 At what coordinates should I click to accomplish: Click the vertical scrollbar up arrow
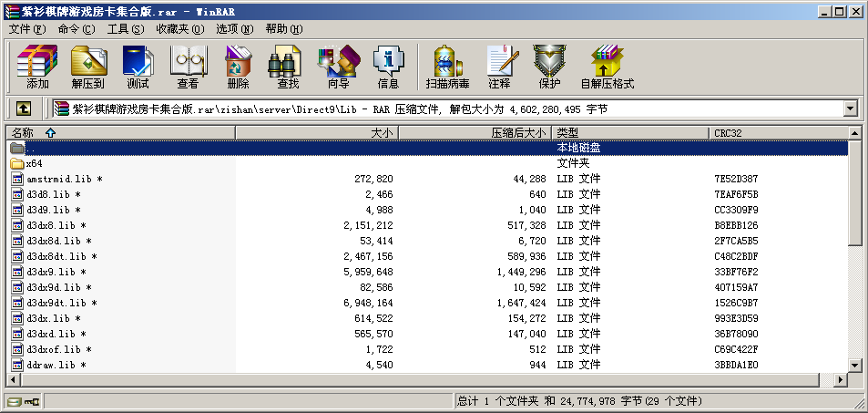pos(854,133)
